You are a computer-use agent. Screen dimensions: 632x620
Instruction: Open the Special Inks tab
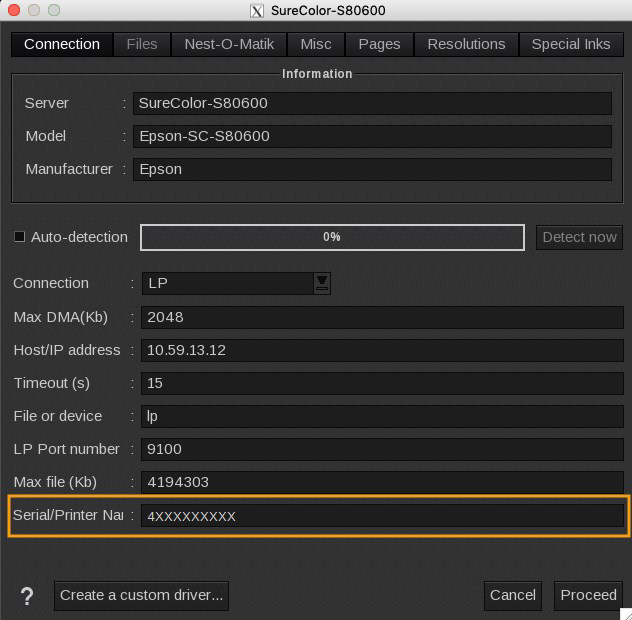[x=571, y=44]
